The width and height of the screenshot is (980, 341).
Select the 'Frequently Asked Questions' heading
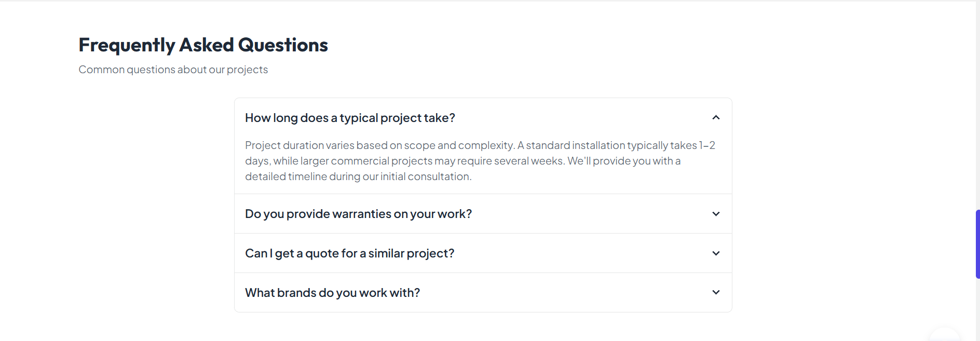click(x=203, y=45)
